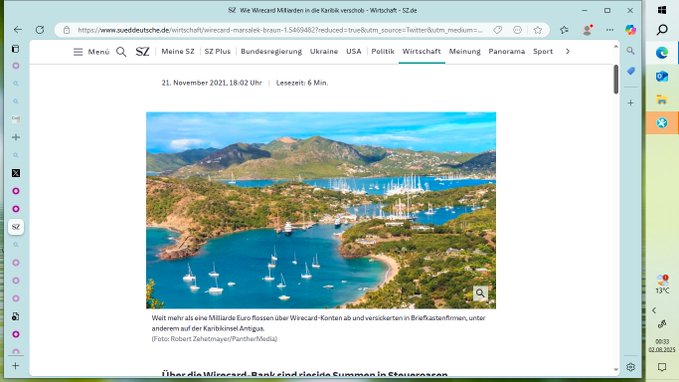Image resolution: width=679 pixels, height=382 pixels.
Task: Open the SZ hamburger Menü
Action: point(78,52)
